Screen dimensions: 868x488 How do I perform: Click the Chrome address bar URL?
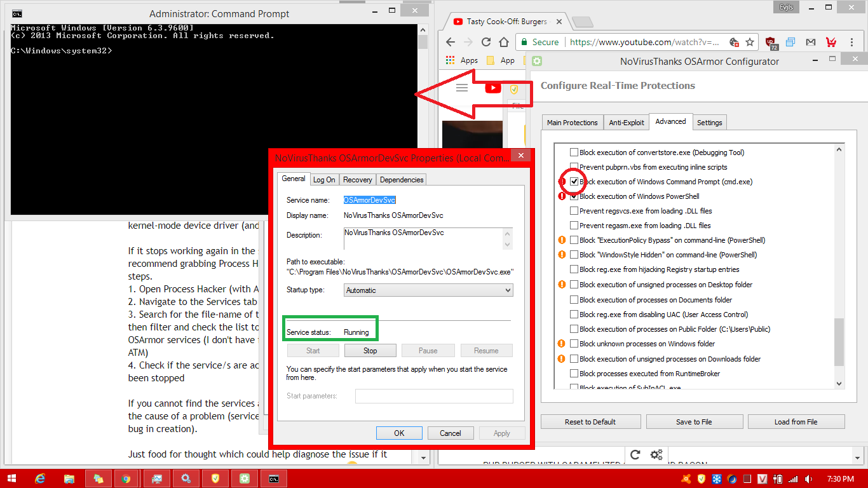[x=644, y=42]
